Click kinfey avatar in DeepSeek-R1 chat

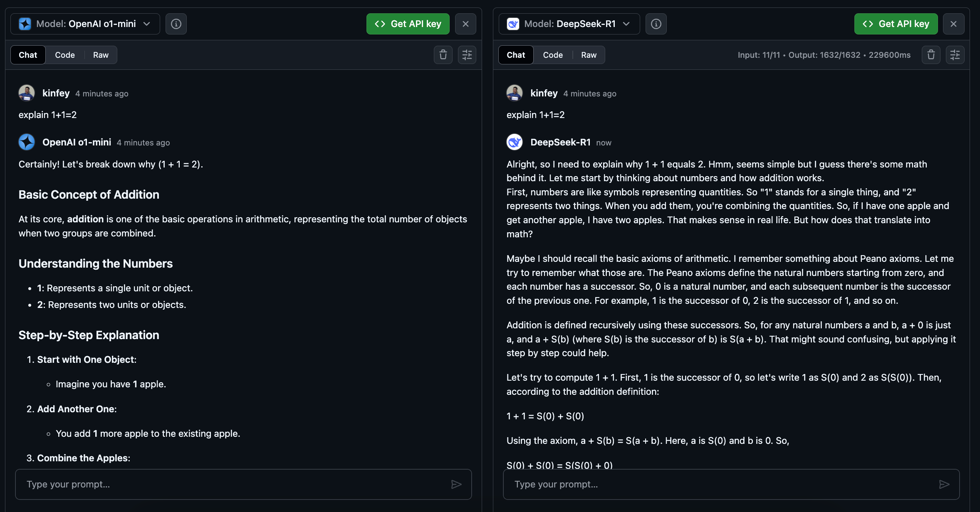[515, 93]
